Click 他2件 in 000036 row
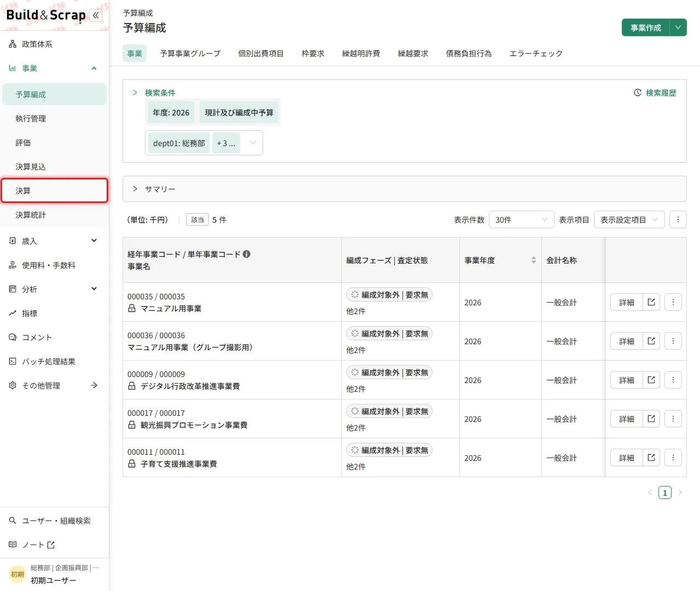Image resolution: width=700 pixels, height=591 pixels. tap(356, 350)
